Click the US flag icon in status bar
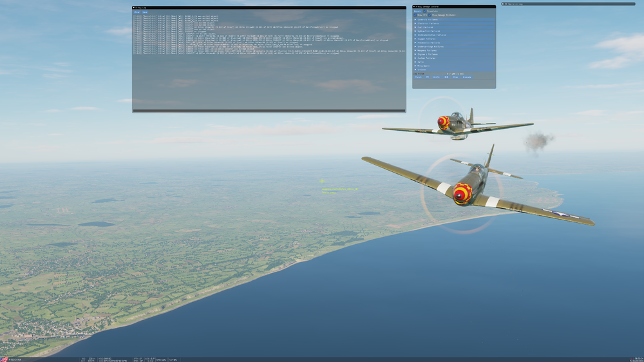Image resolution: width=644 pixels, height=362 pixels. click(x=4, y=359)
